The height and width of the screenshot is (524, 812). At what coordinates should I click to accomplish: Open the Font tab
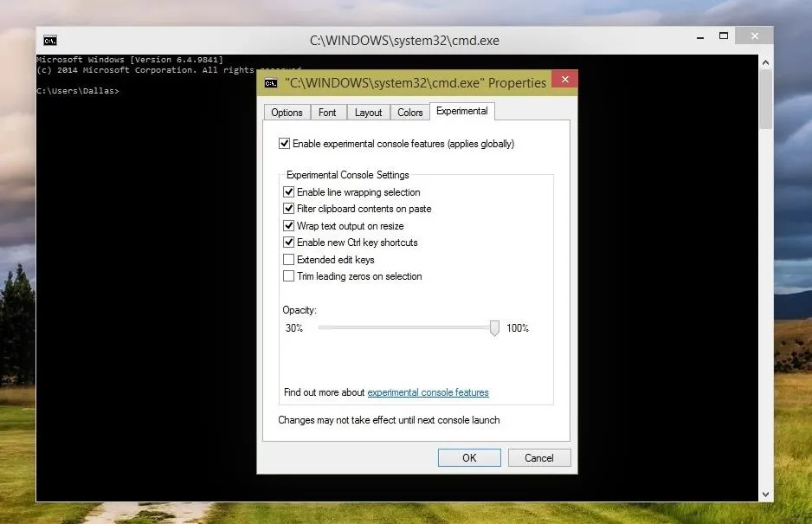327,113
